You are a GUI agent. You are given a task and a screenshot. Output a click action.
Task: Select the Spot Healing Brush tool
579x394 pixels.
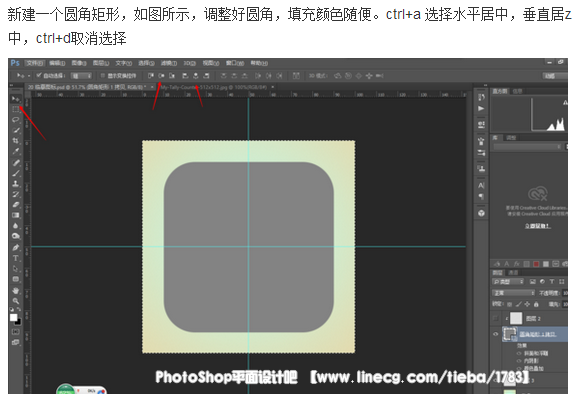pos(16,162)
